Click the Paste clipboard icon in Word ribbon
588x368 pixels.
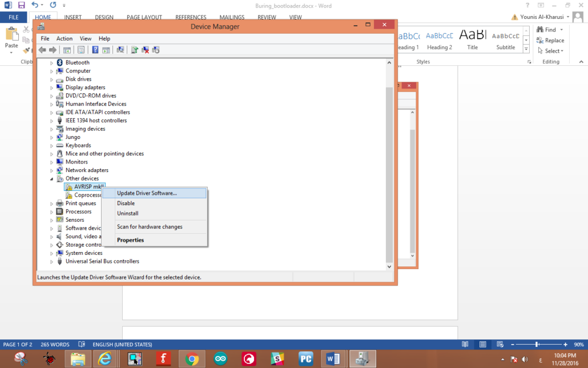click(x=11, y=34)
